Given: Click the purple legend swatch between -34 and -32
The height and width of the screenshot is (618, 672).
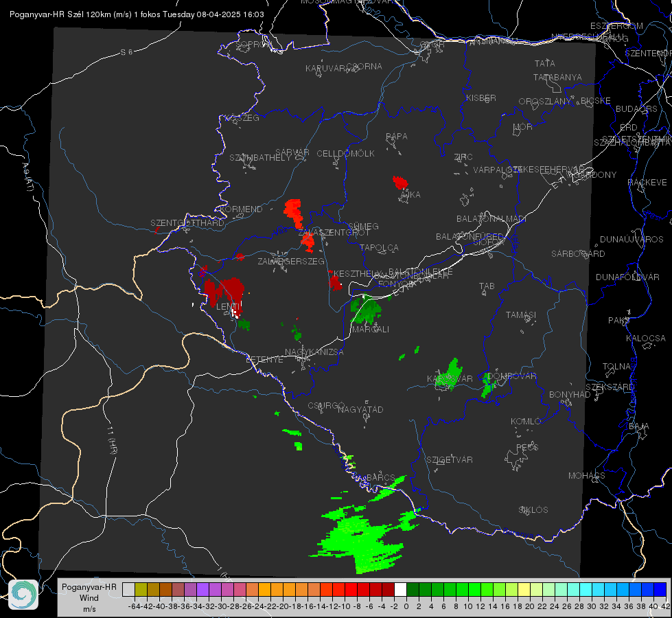Looking at the screenshot, I should (202, 589).
